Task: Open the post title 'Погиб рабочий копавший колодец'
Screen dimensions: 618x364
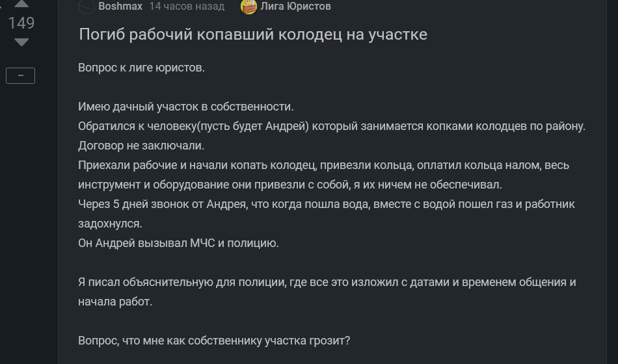Action: pos(252,34)
